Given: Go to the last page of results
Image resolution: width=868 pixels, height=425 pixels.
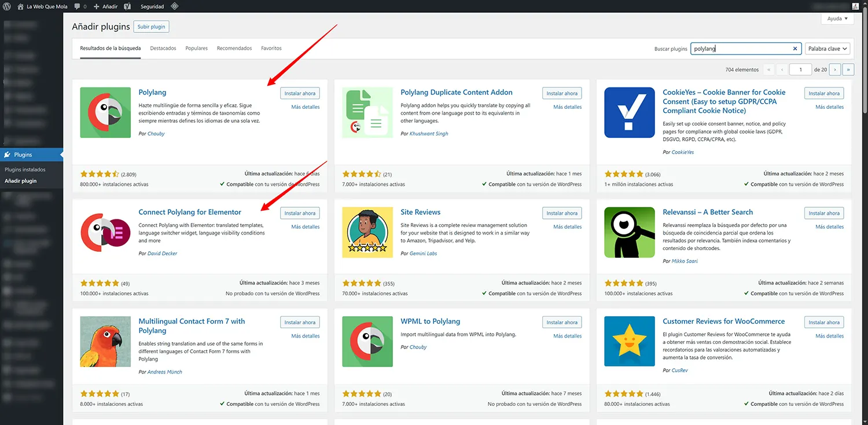Looking at the screenshot, I should (848, 69).
